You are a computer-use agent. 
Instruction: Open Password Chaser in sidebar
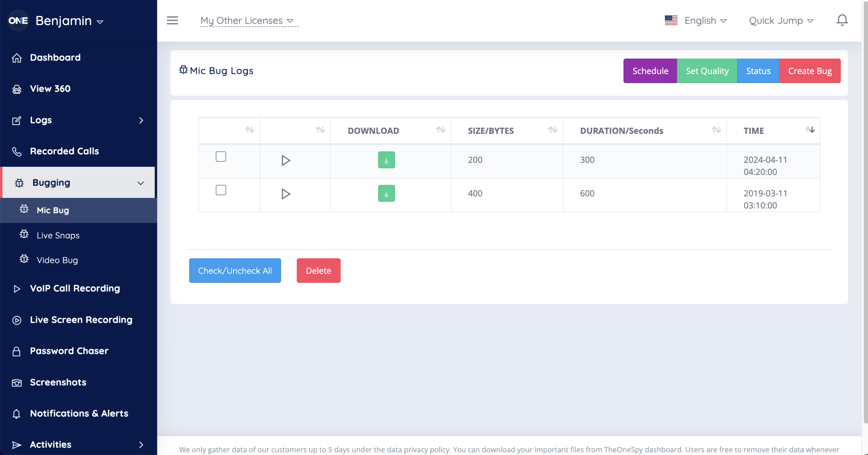pos(69,351)
